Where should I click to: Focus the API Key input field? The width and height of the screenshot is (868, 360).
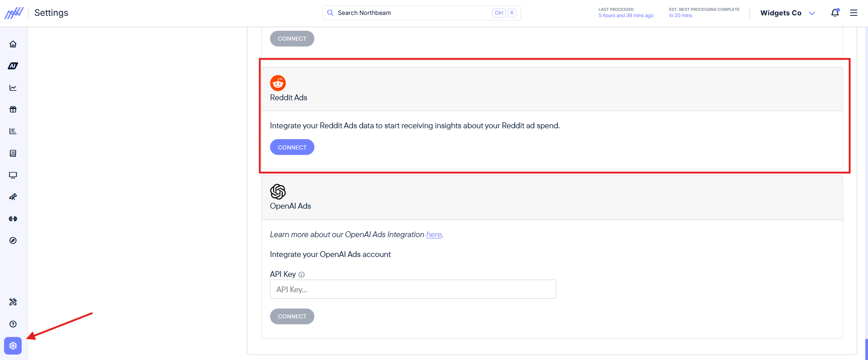click(x=413, y=289)
